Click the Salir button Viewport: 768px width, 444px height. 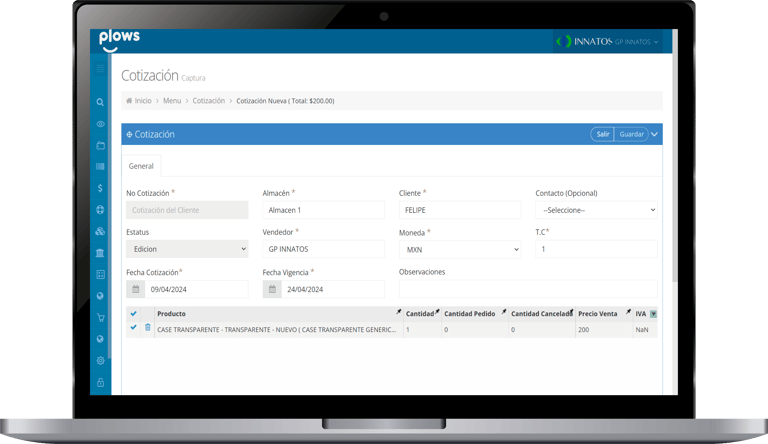(602, 134)
